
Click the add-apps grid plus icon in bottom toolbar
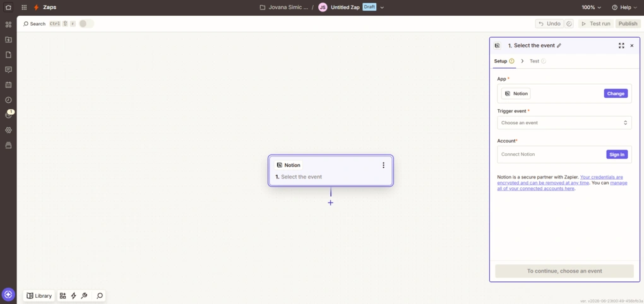(x=63, y=296)
